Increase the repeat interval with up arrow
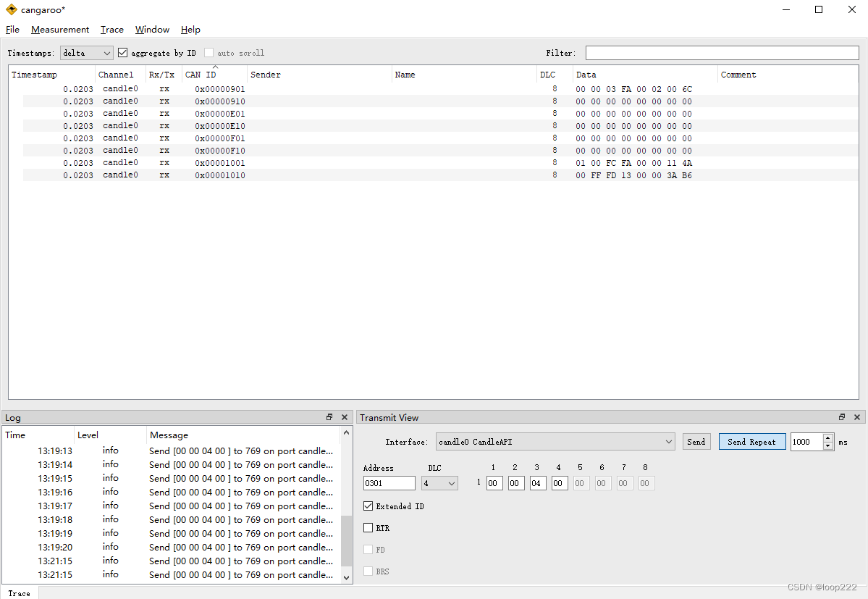This screenshot has height=599, width=868. coord(828,438)
